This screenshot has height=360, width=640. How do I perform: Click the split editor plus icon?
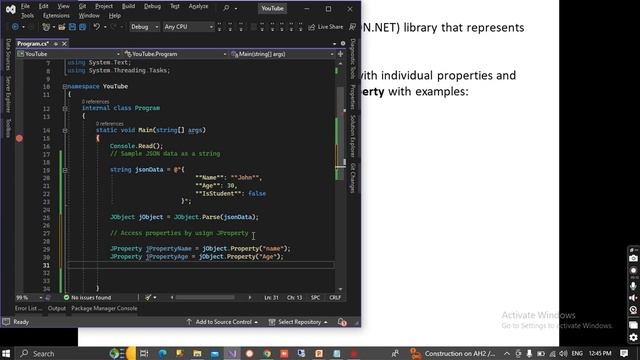click(340, 54)
